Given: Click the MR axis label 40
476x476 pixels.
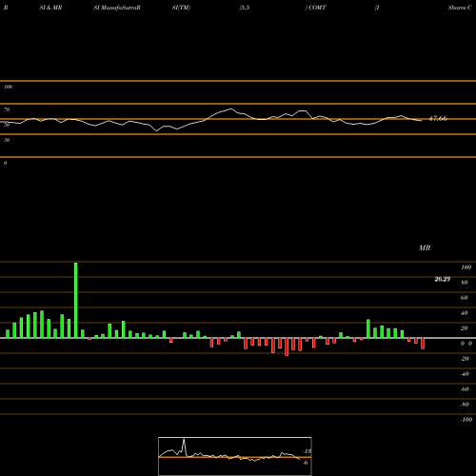Looking at the screenshot, I should (465, 313).
